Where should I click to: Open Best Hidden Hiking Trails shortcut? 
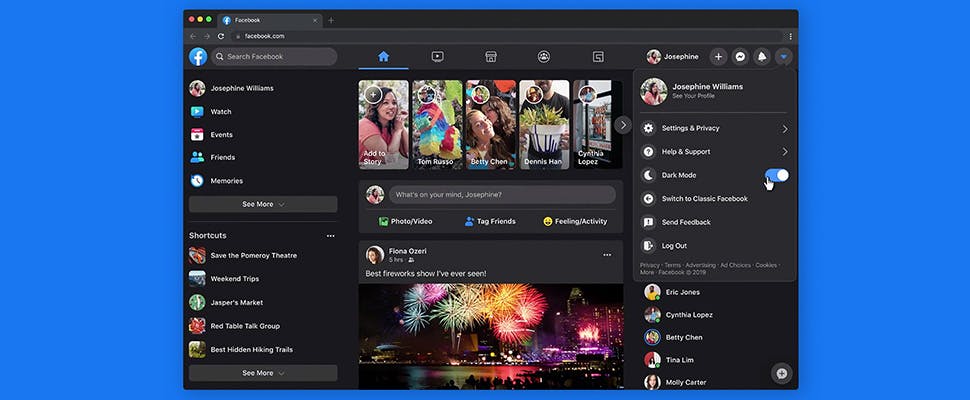point(264,349)
